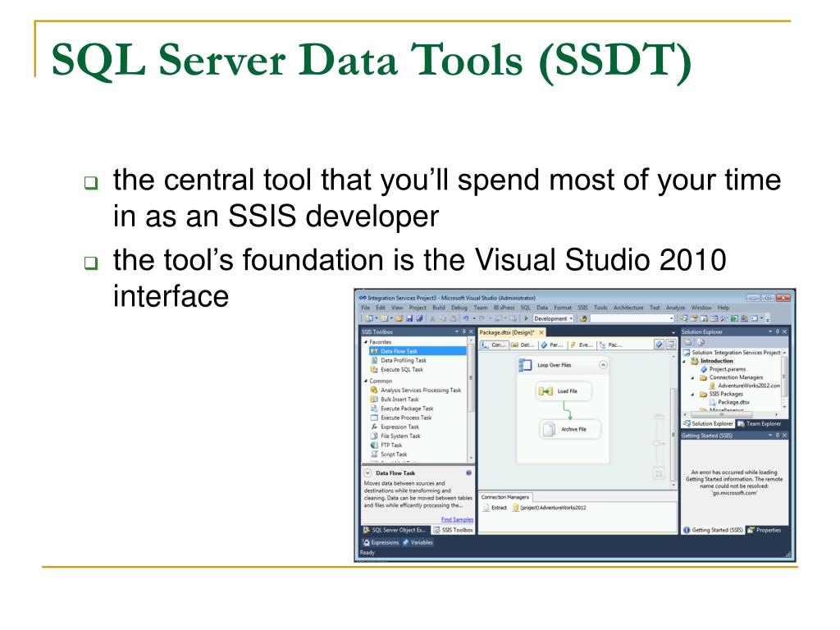Click the Expressions button at bottom
Screen dimensions: 840x630
click(x=381, y=542)
